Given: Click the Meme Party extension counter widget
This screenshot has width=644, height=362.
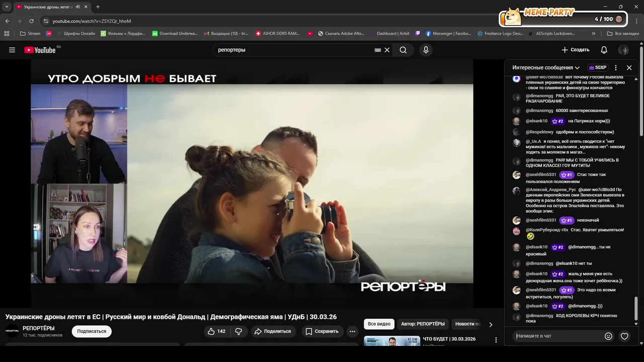Looking at the screenshot, I should click(562, 18).
